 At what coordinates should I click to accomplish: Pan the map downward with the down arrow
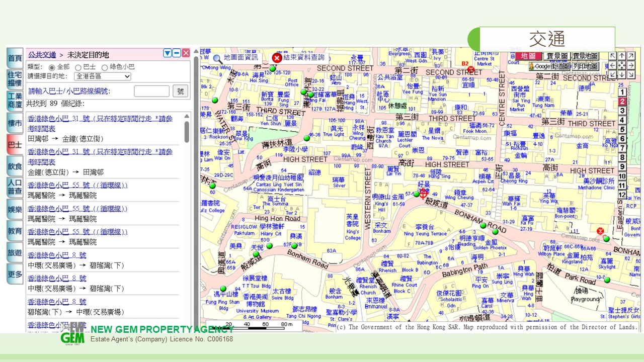[x=622, y=74]
